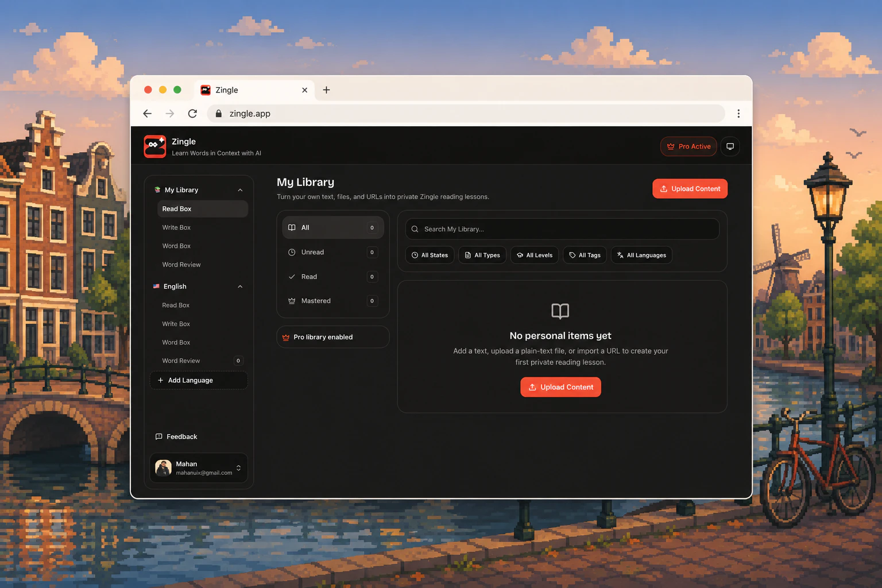Reload the zingle.app page
882x588 pixels.
pos(192,114)
